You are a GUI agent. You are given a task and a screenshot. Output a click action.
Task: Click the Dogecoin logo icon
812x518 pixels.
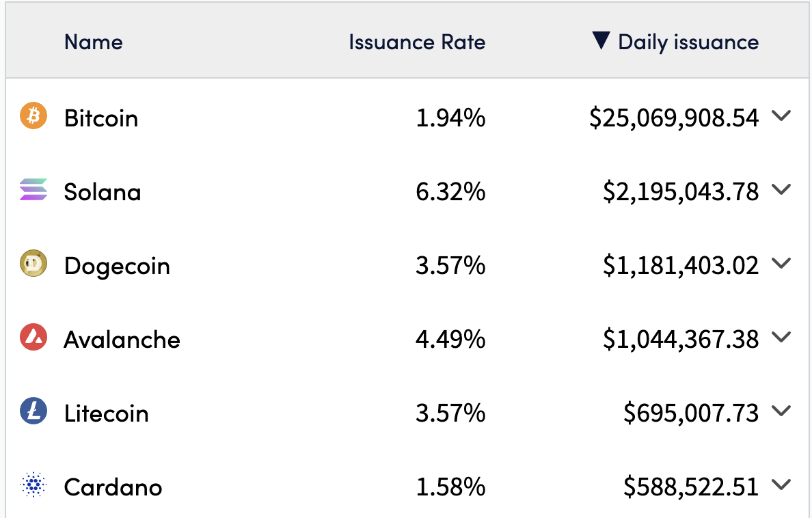tap(33, 264)
